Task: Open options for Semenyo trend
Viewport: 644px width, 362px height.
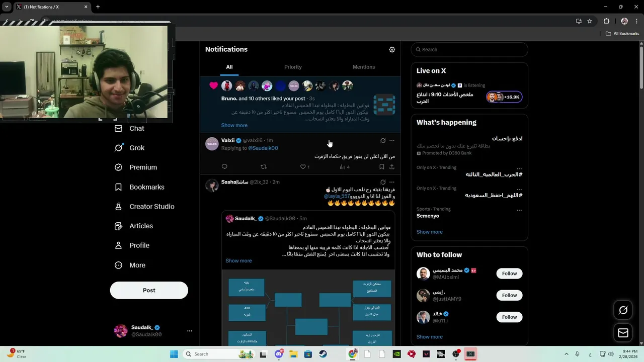Action: click(x=519, y=210)
